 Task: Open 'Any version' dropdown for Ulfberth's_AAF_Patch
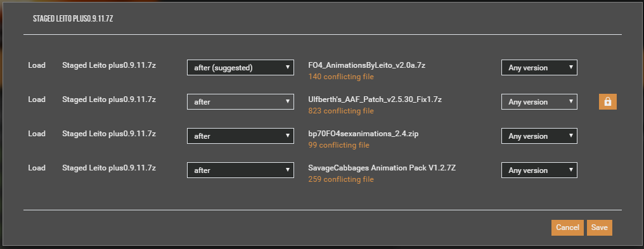pyautogui.click(x=539, y=102)
